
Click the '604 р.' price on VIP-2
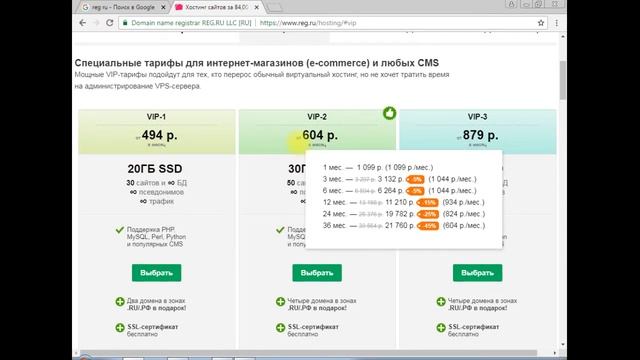pos(320,135)
